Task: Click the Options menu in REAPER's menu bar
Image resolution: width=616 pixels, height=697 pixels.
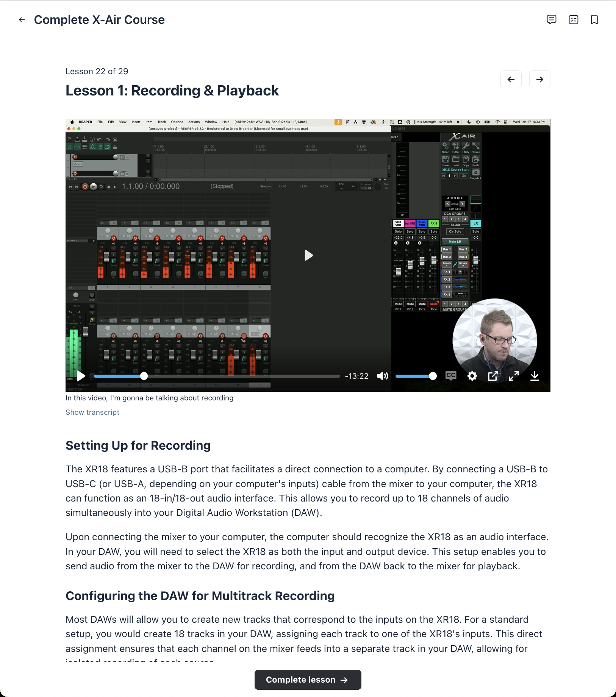Action: tap(177, 122)
